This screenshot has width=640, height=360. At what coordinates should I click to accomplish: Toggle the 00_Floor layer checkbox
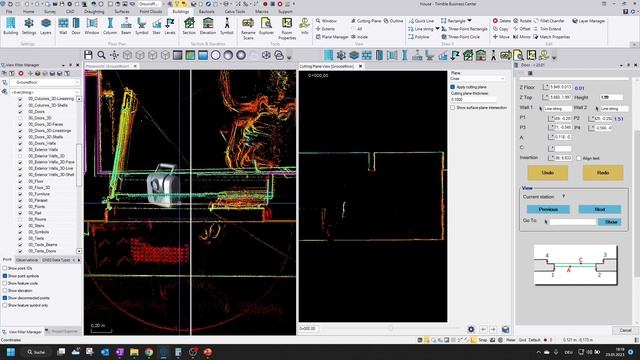[20, 181]
